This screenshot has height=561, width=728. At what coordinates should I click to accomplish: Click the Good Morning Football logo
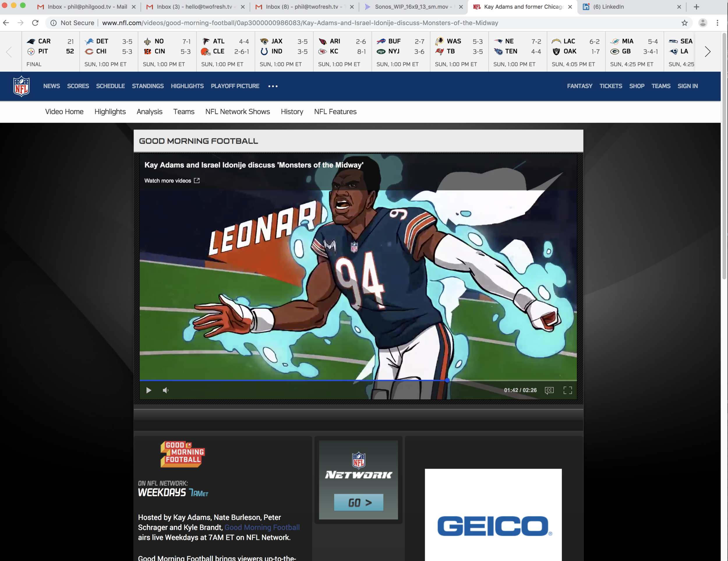tap(182, 454)
